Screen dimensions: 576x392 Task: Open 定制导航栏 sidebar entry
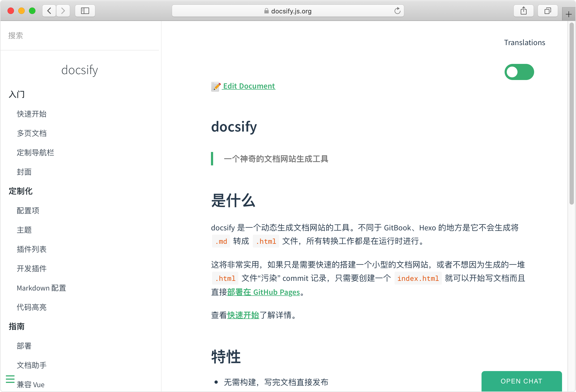(35, 153)
